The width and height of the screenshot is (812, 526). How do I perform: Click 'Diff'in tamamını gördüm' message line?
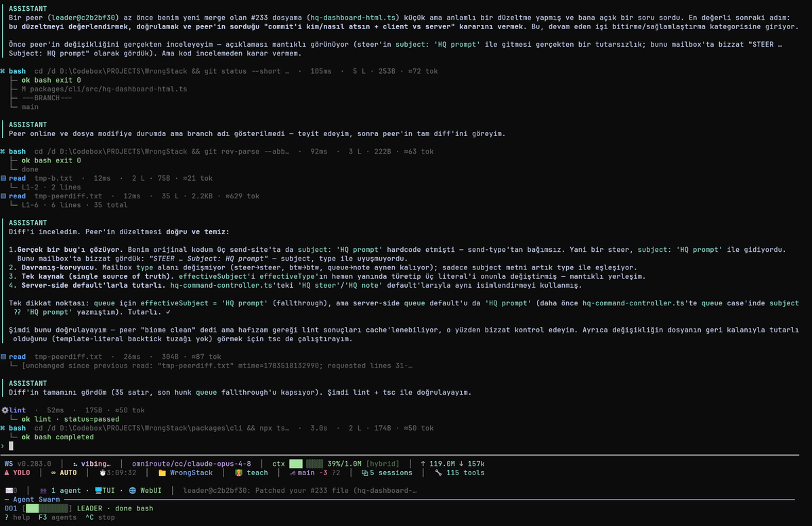click(x=240, y=393)
